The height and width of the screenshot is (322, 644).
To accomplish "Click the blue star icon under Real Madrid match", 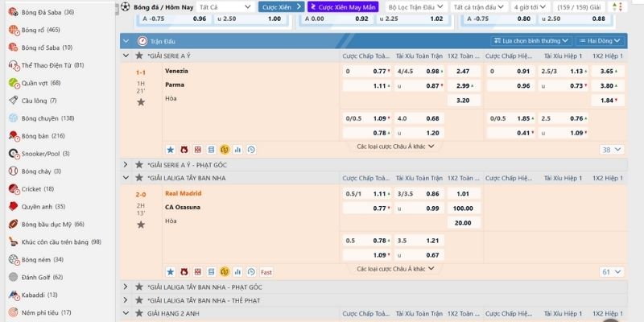I will point(170,272).
